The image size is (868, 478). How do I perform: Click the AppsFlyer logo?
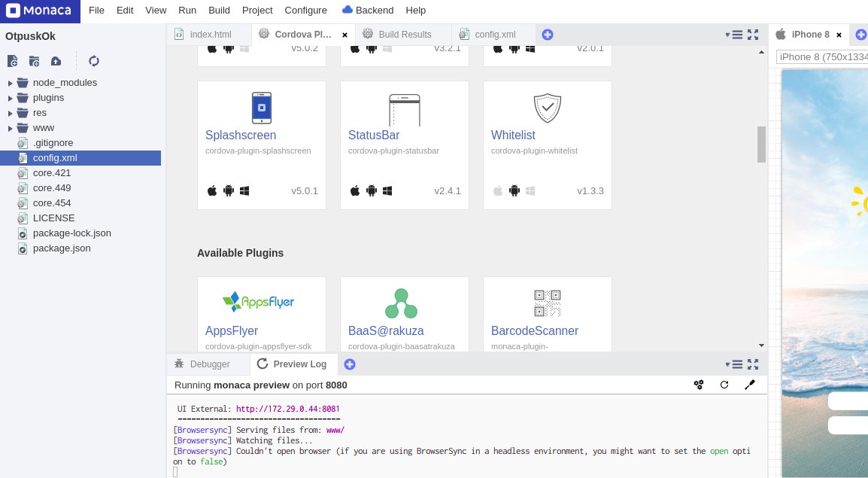pyautogui.click(x=259, y=301)
